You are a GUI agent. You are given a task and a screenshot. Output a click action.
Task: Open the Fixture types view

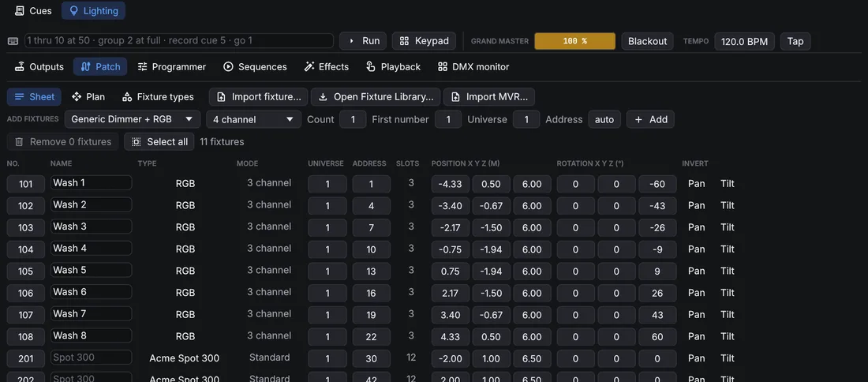point(158,97)
